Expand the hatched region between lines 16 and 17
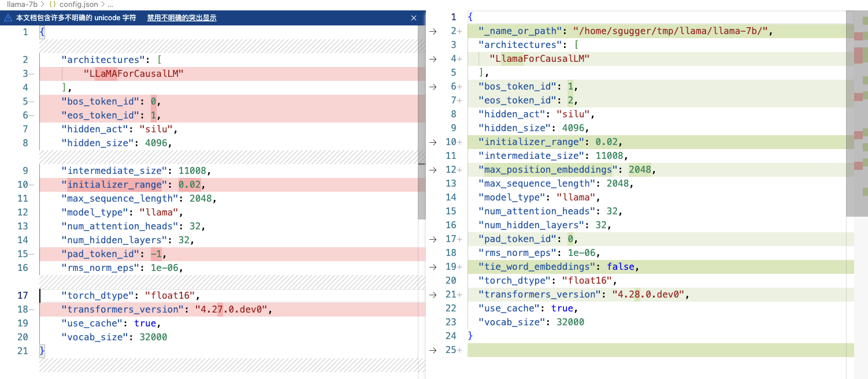 231,281
